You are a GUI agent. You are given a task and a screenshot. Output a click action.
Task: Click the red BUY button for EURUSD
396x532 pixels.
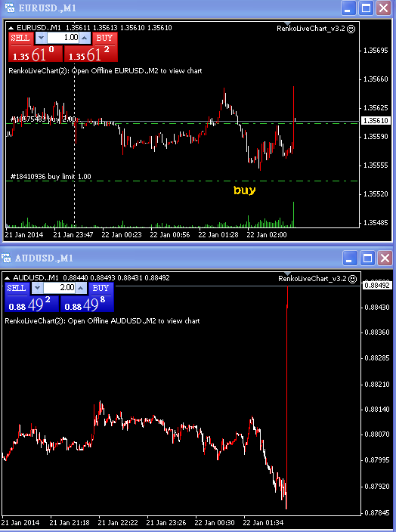tap(104, 38)
